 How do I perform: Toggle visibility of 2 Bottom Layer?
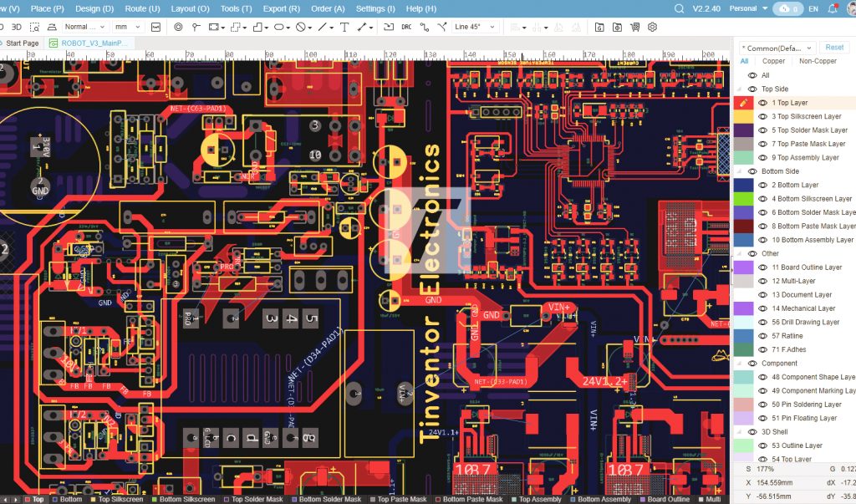coord(762,185)
